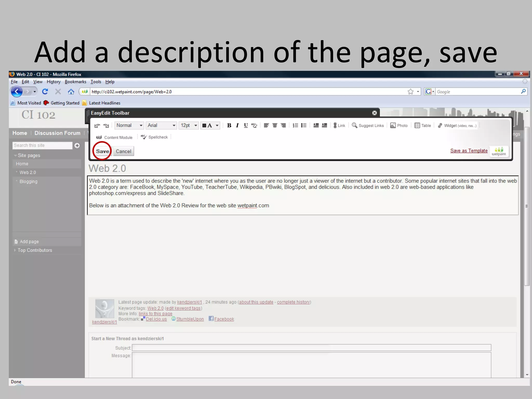Image resolution: width=532 pixels, height=399 pixels.
Task: Save the page edits
Action: coord(102,151)
